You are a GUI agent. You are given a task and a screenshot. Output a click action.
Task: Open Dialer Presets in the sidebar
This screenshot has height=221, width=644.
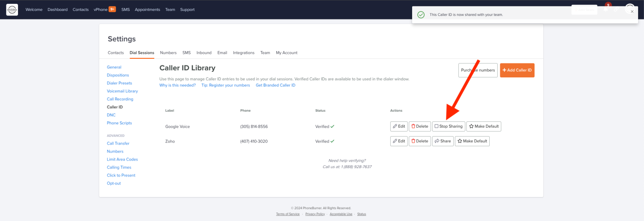119,83
